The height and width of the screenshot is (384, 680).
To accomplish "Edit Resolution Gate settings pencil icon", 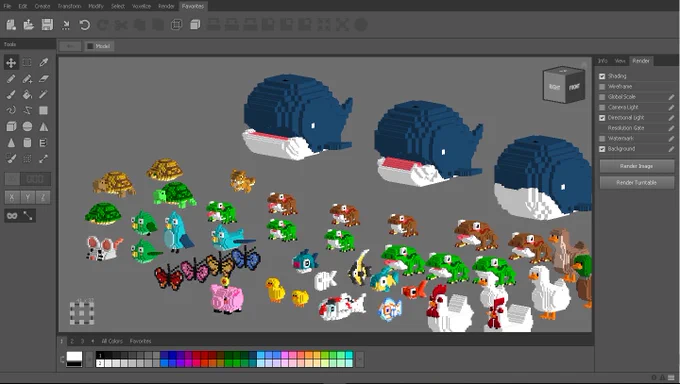I will click(x=671, y=128).
